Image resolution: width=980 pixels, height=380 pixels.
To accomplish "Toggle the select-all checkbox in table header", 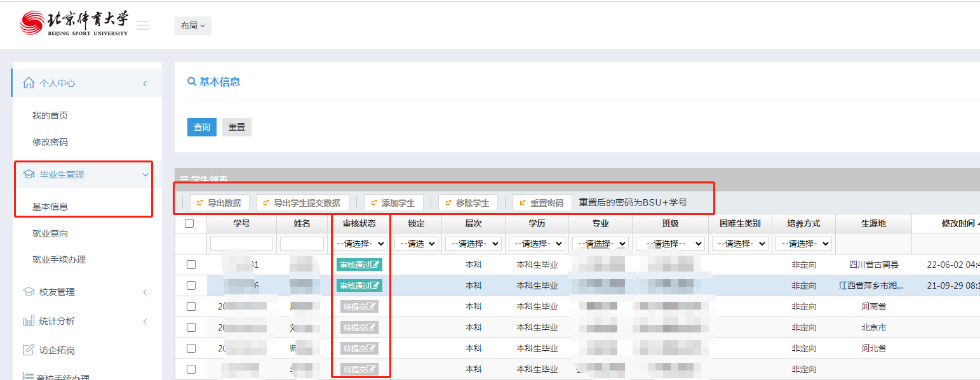I will click(189, 223).
